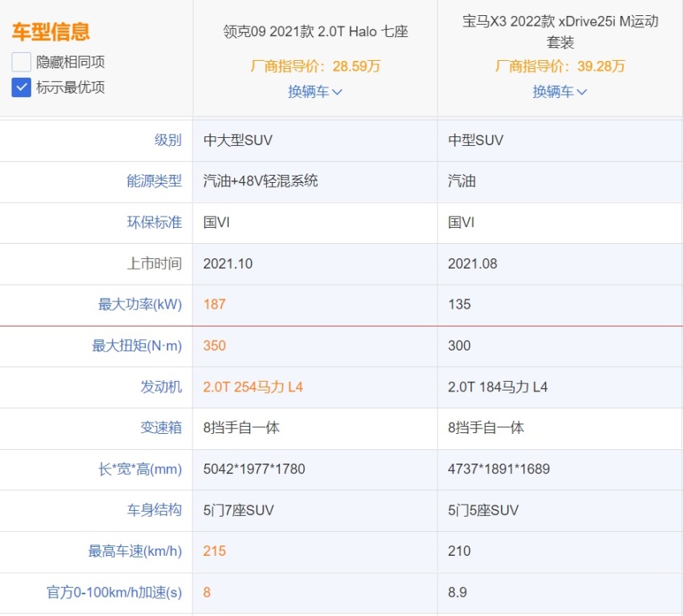Open 换辆车 dropdown under 领克09
This screenshot has height=616, width=683.
pos(315,91)
